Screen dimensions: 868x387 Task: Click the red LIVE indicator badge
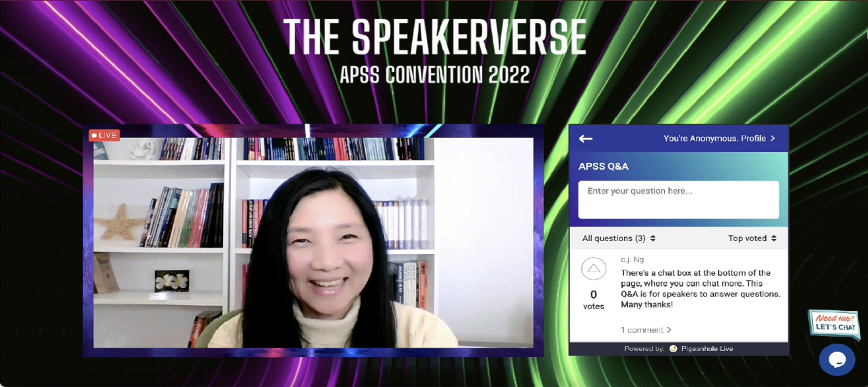104,135
